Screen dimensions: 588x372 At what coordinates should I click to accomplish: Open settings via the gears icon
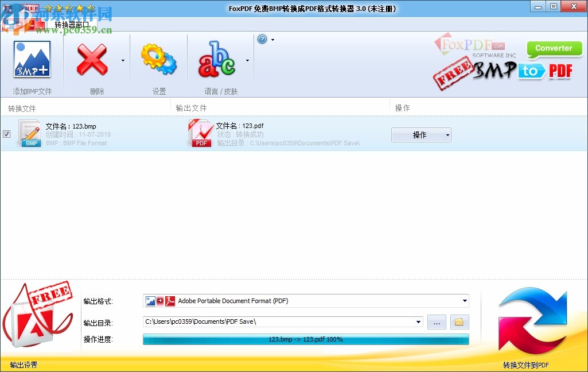pos(159,59)
